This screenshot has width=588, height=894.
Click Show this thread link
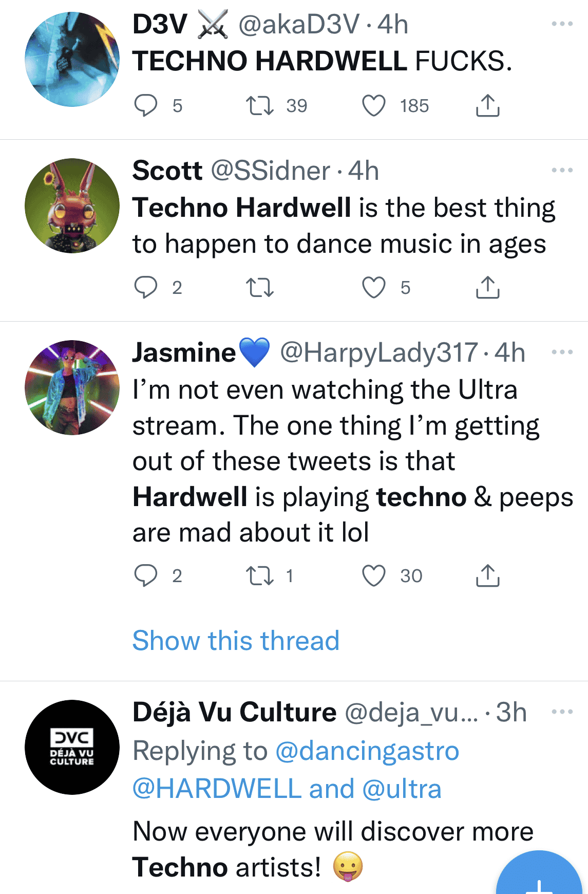click(x=236, y=641)
